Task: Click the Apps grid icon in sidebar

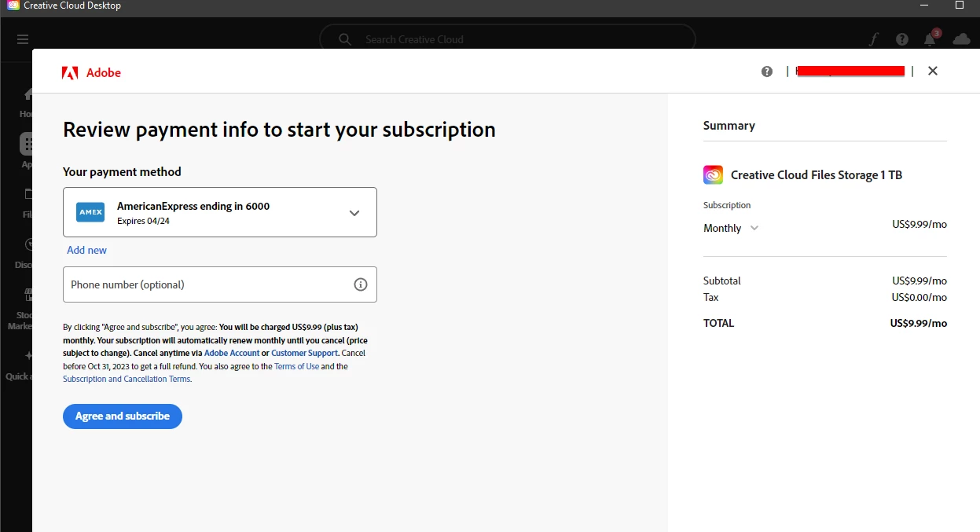Action: (x=27, y=144)
